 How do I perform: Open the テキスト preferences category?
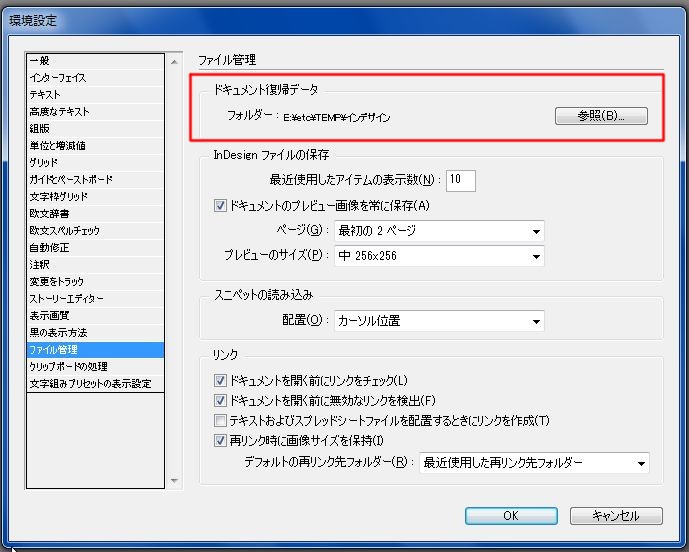(95, 94)
